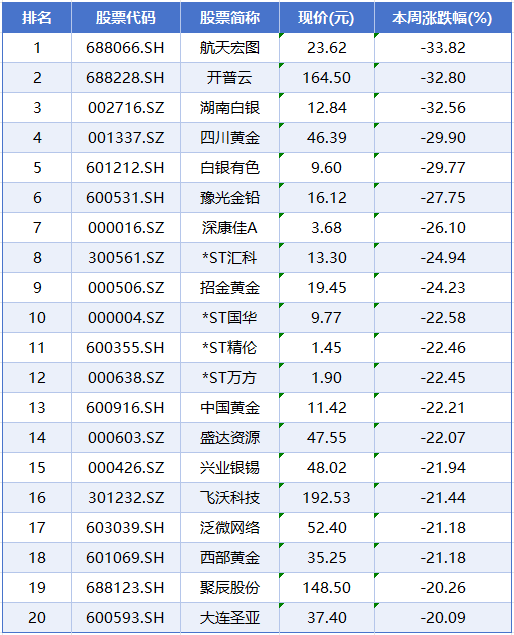Click the 股票代码 column header
Image resolution: width=514 pixels, height=635 pixels.
click(x=126, y=18)
